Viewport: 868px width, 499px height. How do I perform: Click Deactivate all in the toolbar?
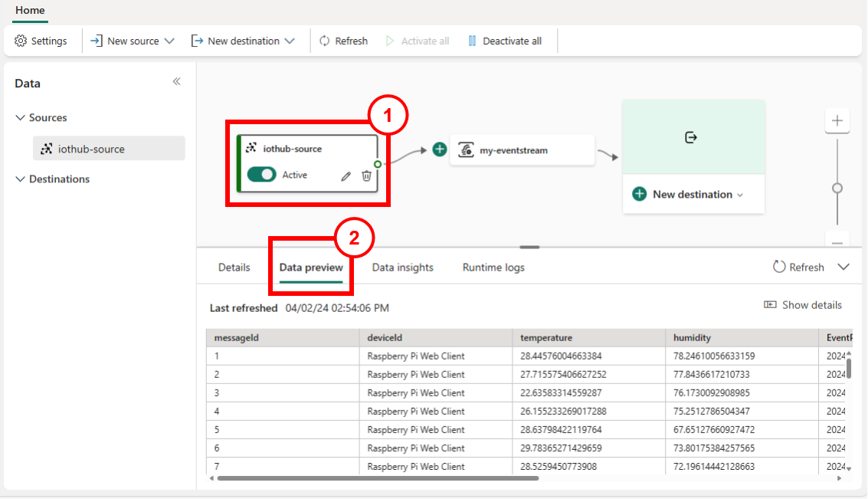(x=505, y=41)
